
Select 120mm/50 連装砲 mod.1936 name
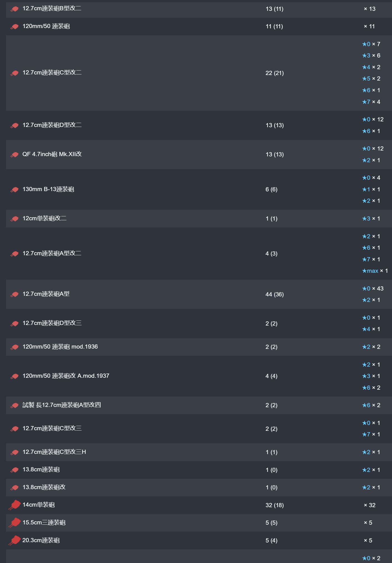(x=60, y=347)
